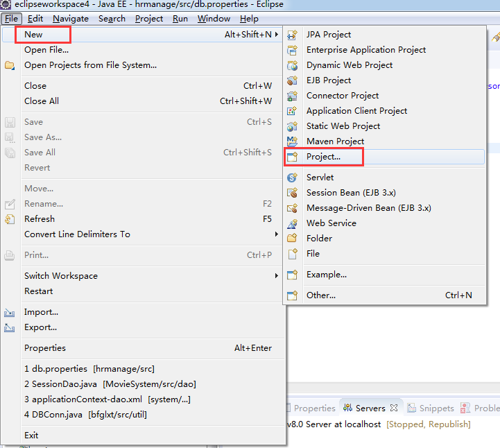
Task: Click the Web Service icon
Action: point(292,223)
